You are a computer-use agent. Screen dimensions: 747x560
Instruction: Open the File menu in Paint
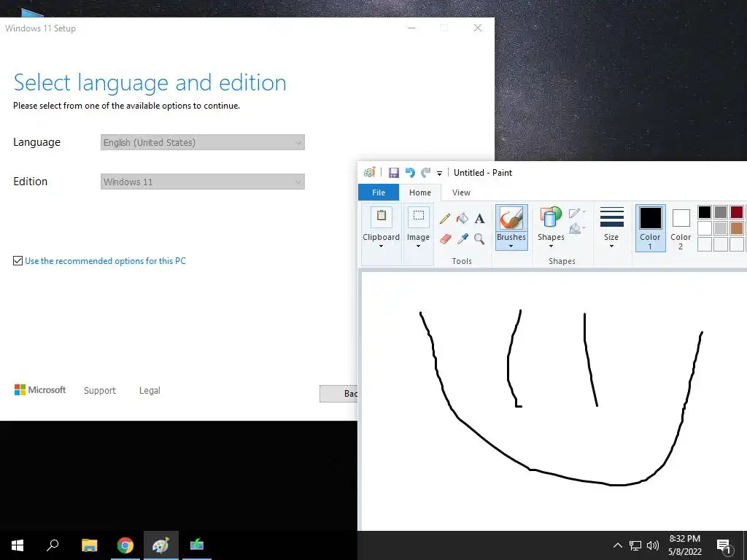tap(379, 192)
